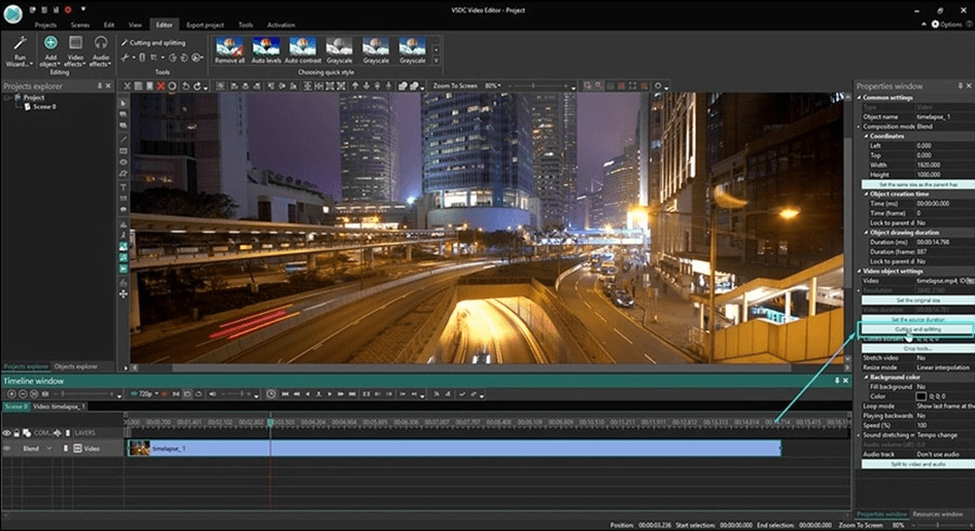Open the Audio effects menu
Viewport: 975px width, 531px height.
[100, 51]
